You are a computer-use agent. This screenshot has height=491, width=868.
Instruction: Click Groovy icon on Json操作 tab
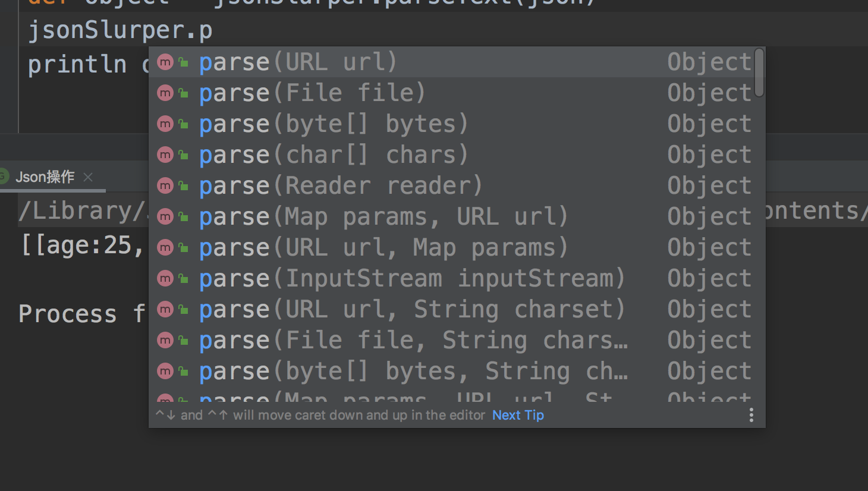pos(2,177)
